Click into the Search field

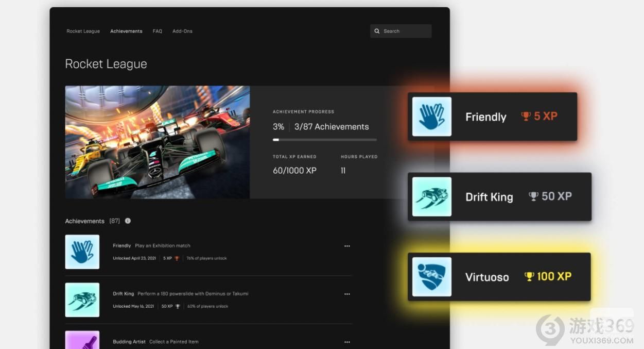[x=401, y=31]
